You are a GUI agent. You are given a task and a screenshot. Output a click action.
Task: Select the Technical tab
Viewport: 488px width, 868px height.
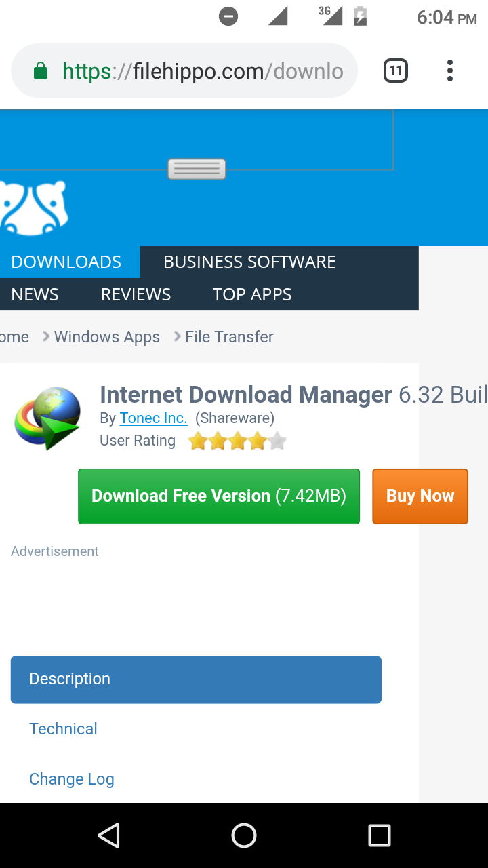[63, 729]
